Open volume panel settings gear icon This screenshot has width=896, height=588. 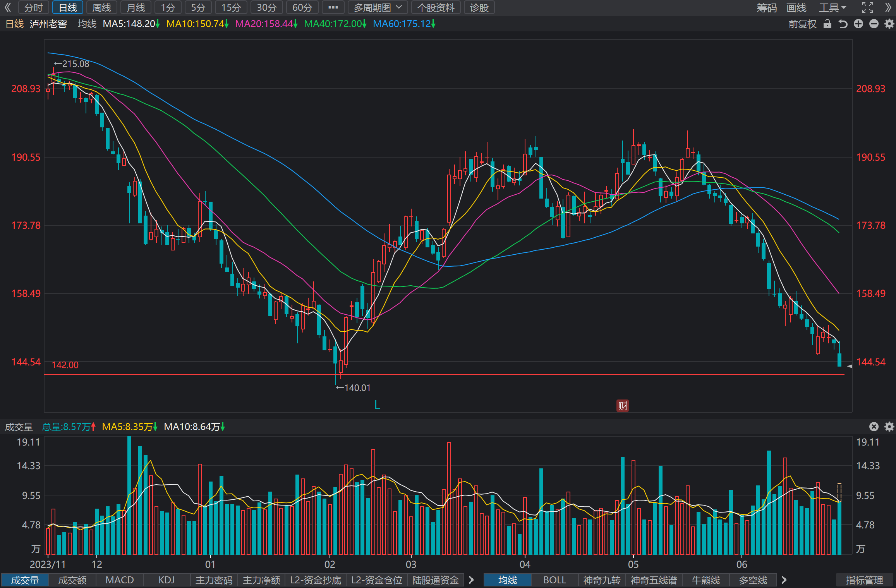(889, 427)
